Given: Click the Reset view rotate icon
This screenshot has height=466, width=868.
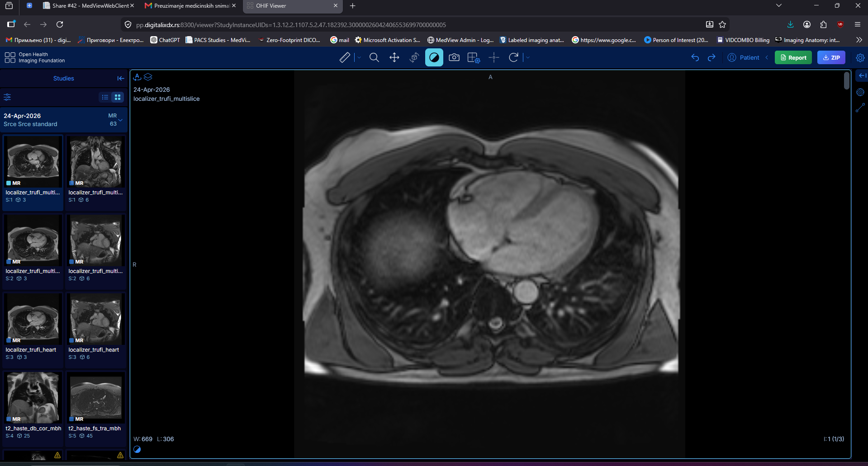Looking at the screenshot, I should click(513, 57).
